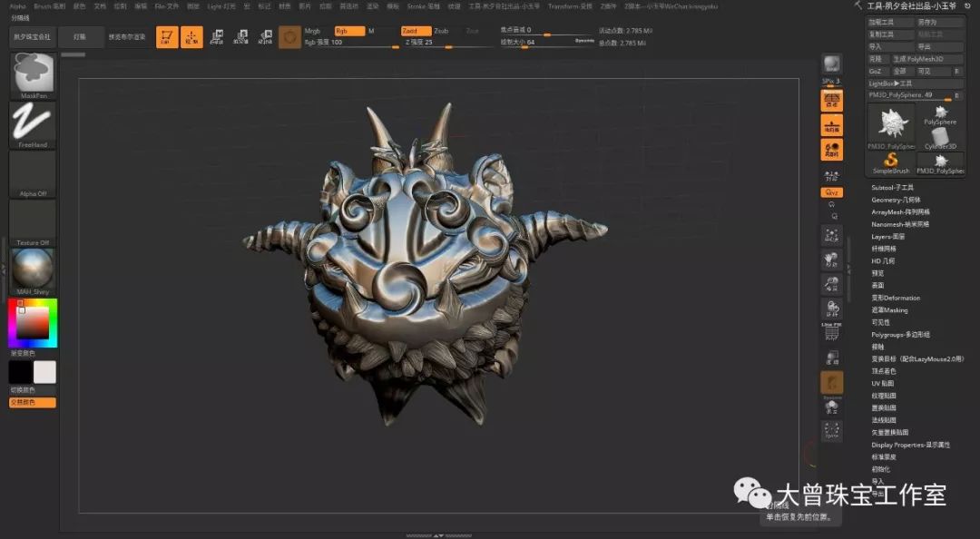The image size is (980, 539).
Task: Expand the Geometry-几何体 section
Action: point(896,201)
